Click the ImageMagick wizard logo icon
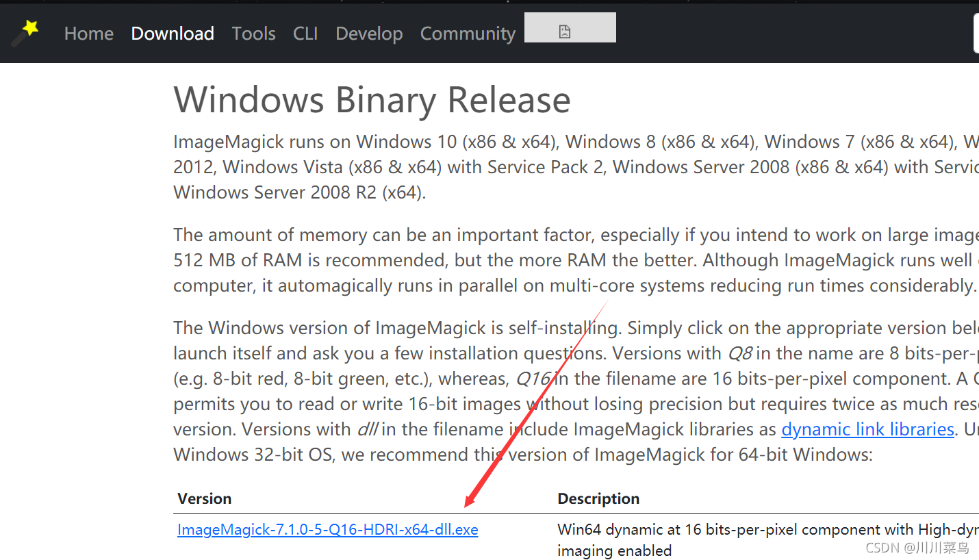Screen dimensions: 979x560 (25, 32)
